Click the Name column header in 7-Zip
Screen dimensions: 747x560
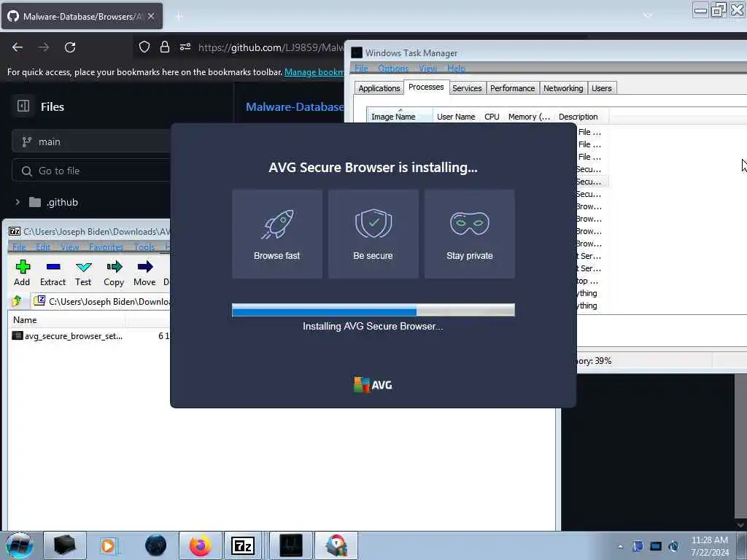tap(25, 320)
